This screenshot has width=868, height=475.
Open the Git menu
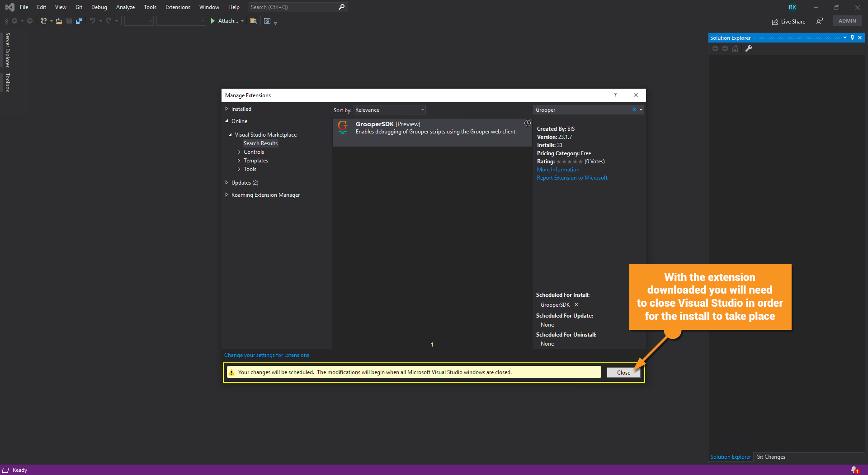(x=79, y=7)
